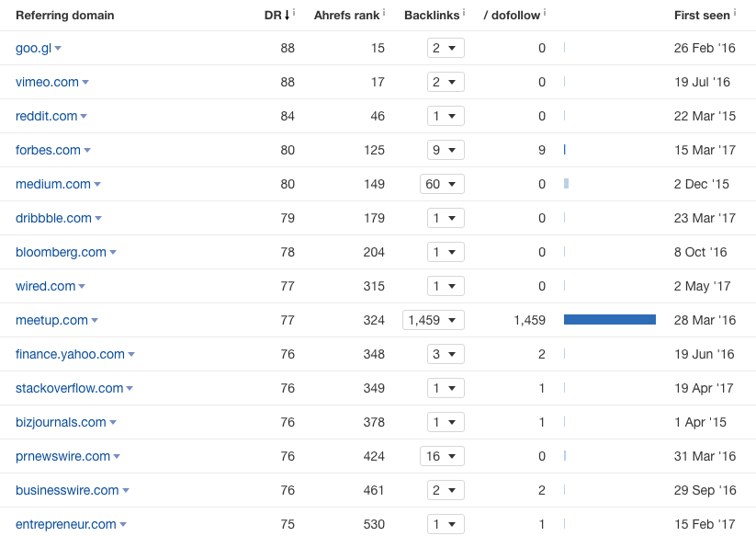Image resolution: width=756 pixels, height=536 pixels.
Task: Expand the arrow next to dribbble.com
Action: 98,219
